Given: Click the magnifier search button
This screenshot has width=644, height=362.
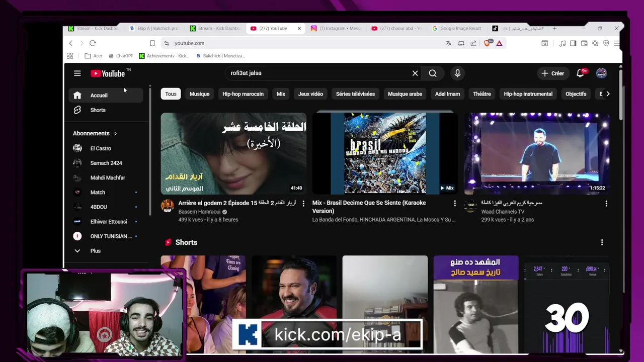Looking at the screenshot, I should coord(433,73).
